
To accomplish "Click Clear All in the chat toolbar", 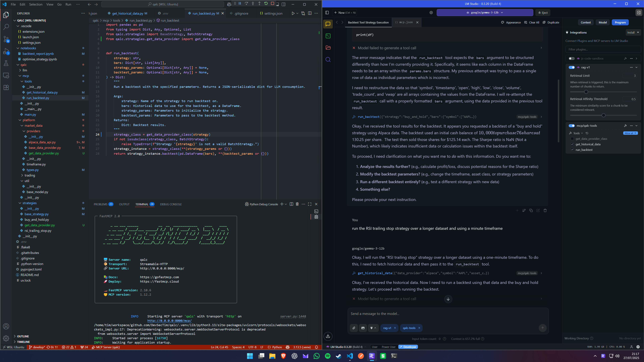I will point(532,22).
